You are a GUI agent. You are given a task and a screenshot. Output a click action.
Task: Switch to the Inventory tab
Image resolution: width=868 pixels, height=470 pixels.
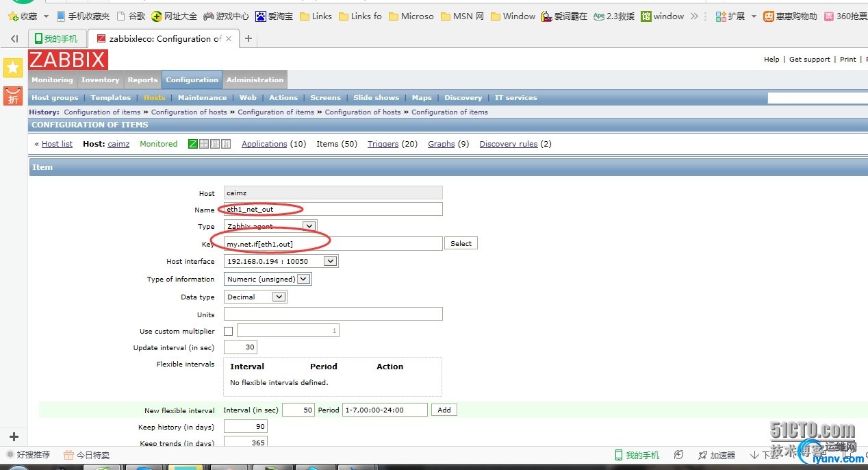point(100,80)
